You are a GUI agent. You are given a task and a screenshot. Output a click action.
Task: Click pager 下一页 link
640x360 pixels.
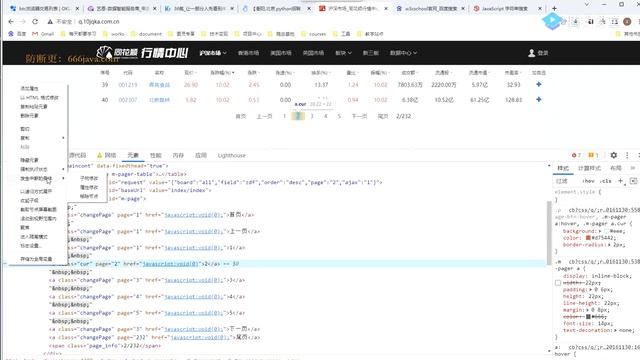coord(359,116)
